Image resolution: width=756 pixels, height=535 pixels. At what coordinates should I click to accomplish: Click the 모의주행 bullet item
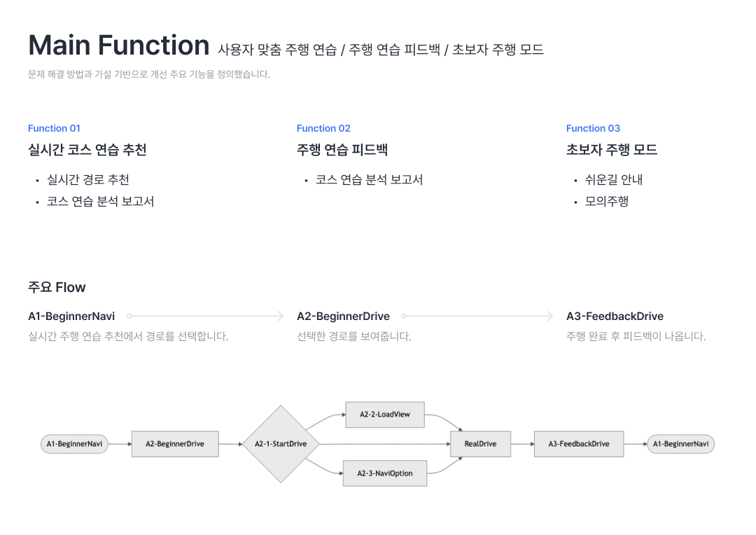607,202
